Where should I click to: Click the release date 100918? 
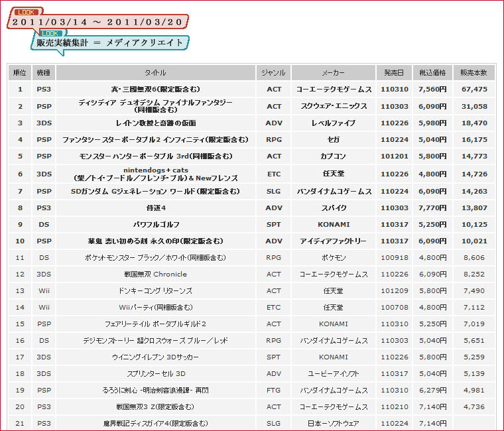(x=395, y=258)
